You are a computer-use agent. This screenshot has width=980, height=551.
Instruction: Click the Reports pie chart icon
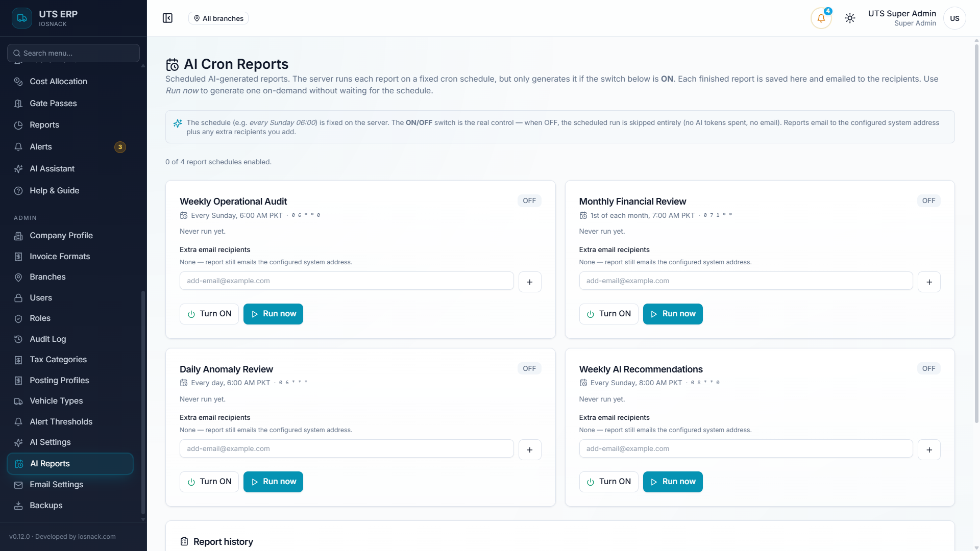(18, 125)
